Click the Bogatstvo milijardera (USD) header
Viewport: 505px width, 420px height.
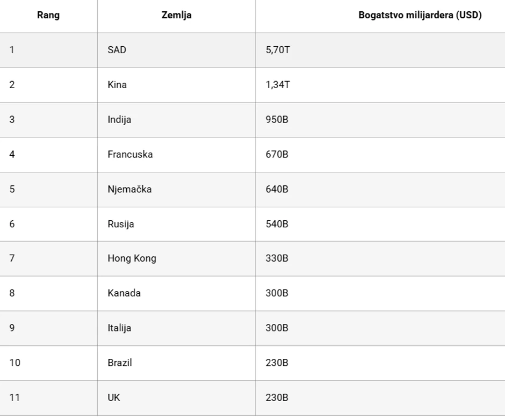pos(420,16)
